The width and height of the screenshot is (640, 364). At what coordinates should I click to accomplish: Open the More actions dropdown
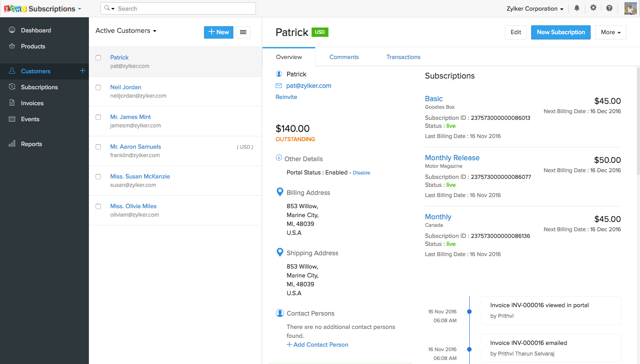(x=611, y=32)
